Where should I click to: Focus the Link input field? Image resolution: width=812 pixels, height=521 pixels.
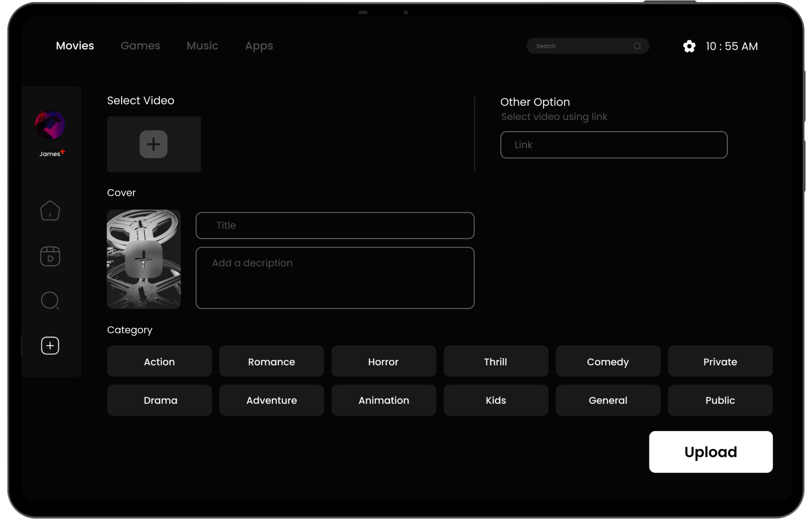613,145
